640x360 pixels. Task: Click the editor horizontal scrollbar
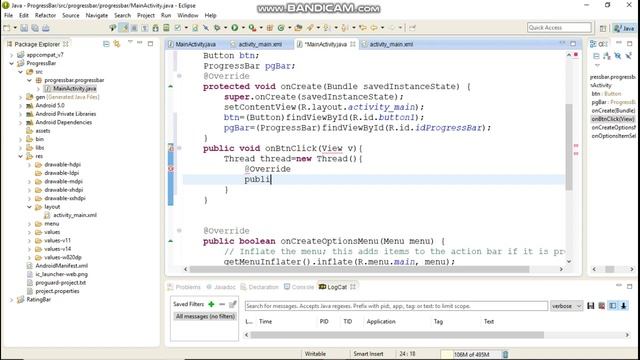pyautogui.click(x=359, y=269)
